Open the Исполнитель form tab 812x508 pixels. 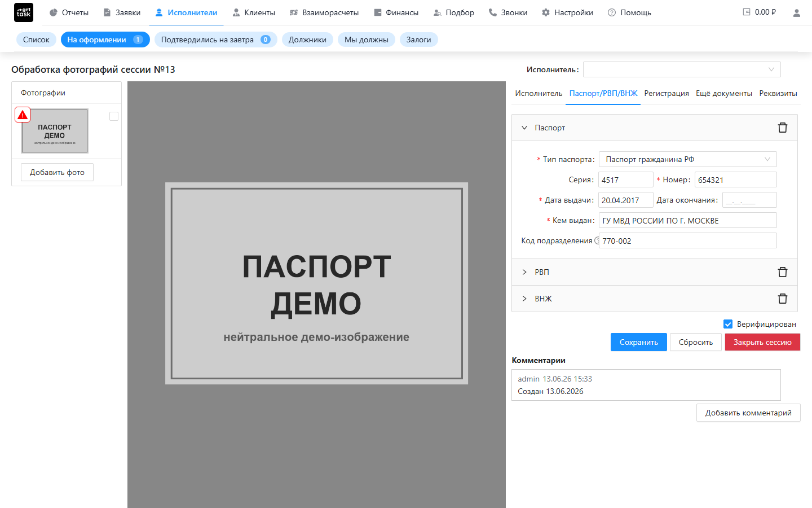click(x=539, y=93)
